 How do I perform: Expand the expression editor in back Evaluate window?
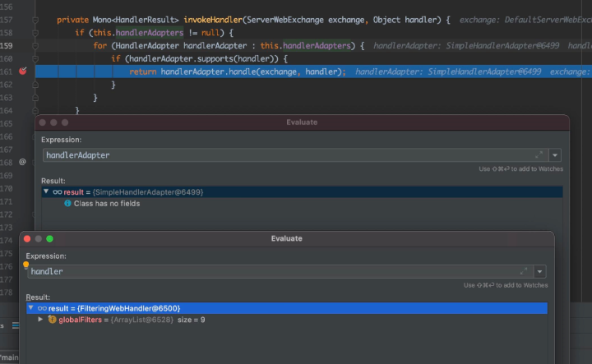coord(539,154)
